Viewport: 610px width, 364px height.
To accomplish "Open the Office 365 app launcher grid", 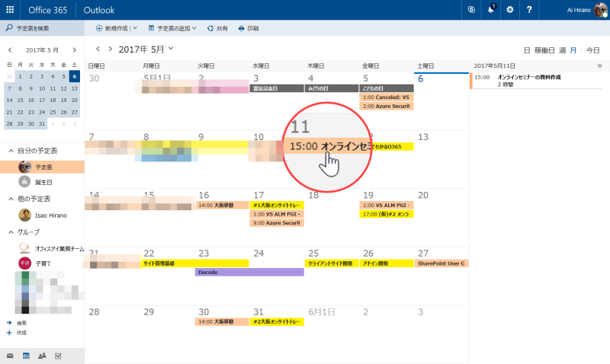I will click(x=10, y=10).
